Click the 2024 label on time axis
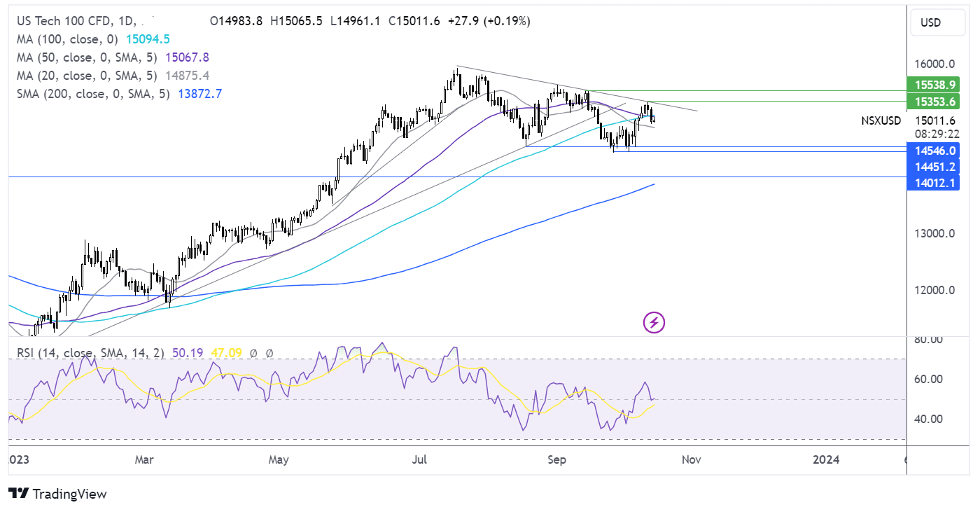This screenshot has width=980, height=512. pos(827,459)
